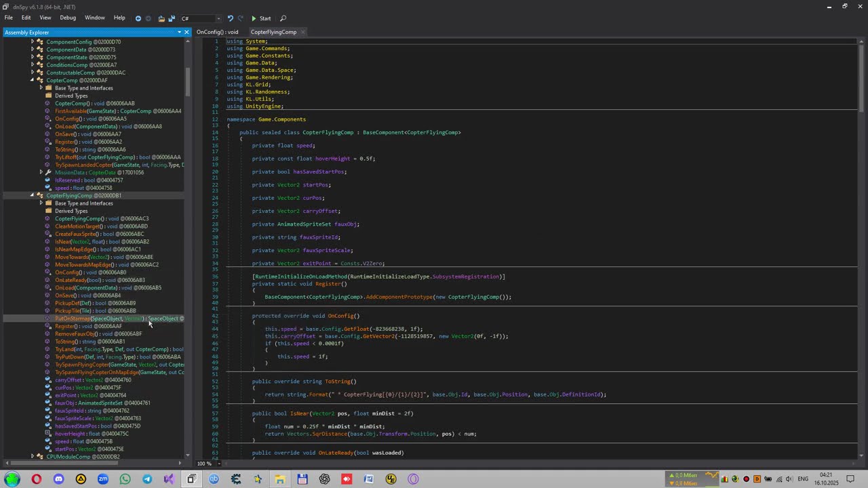Select the isReserved field
This screenshot has width=868, height=488.
click(89, 180)
